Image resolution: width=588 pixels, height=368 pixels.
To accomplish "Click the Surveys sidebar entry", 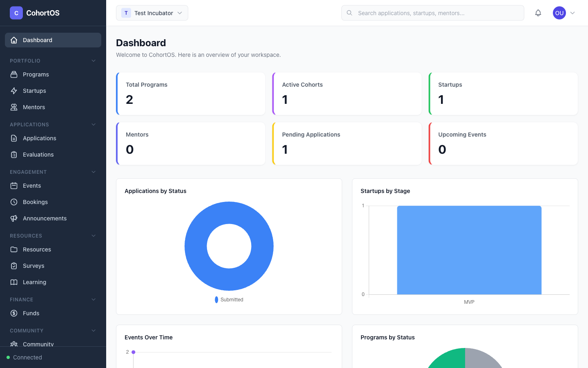I will (x=33, y=266).
